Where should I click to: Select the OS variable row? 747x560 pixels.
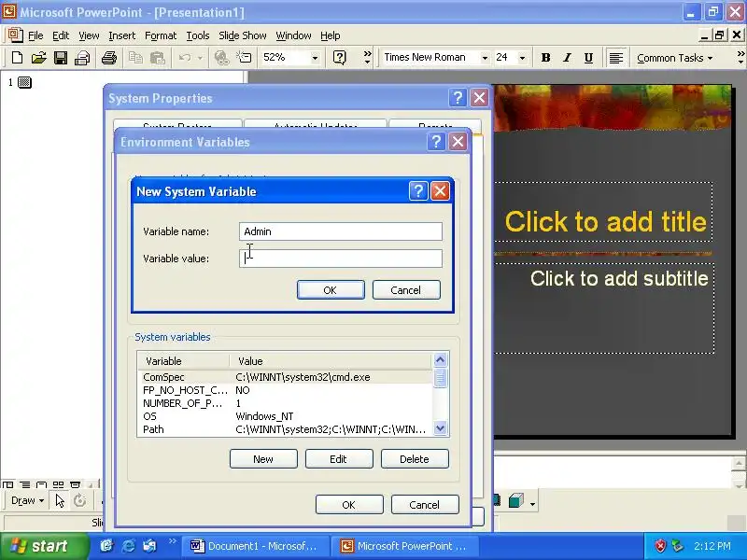pos(285,416)
